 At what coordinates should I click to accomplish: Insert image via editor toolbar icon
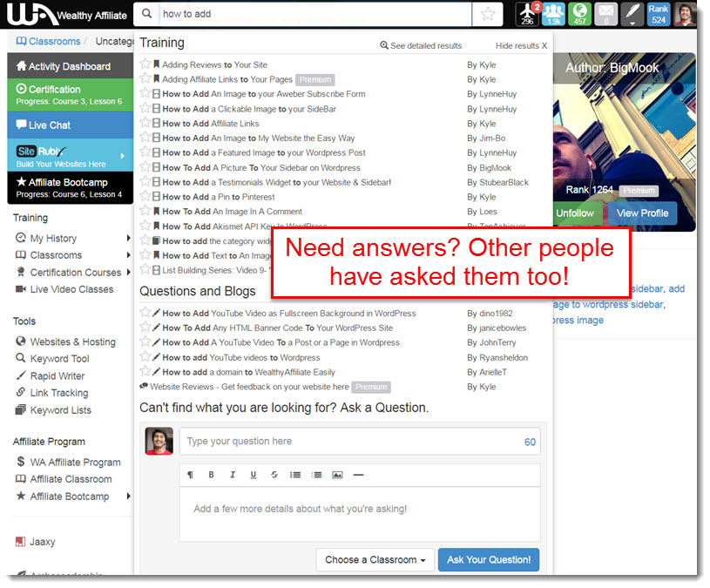[x=337, y=475]
